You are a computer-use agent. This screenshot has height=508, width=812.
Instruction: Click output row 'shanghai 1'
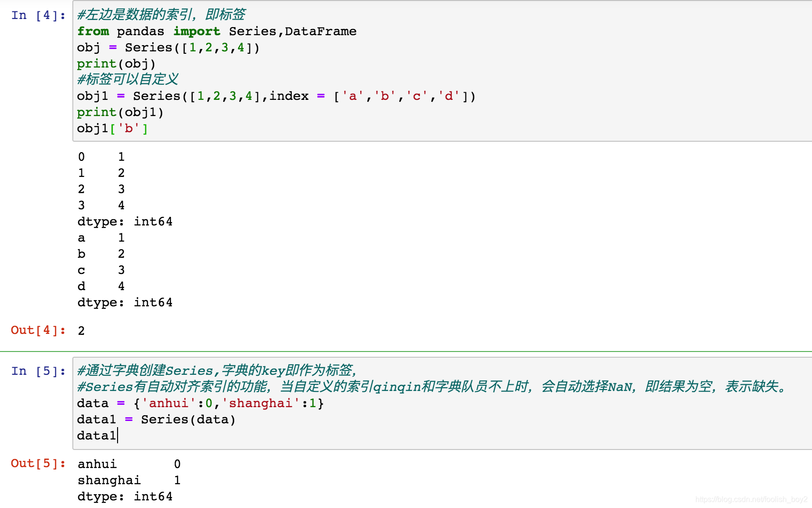click(129, 480)
